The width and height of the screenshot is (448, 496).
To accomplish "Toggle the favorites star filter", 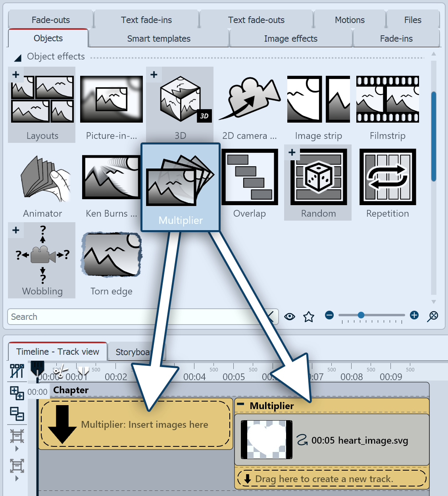I will 308,317.
